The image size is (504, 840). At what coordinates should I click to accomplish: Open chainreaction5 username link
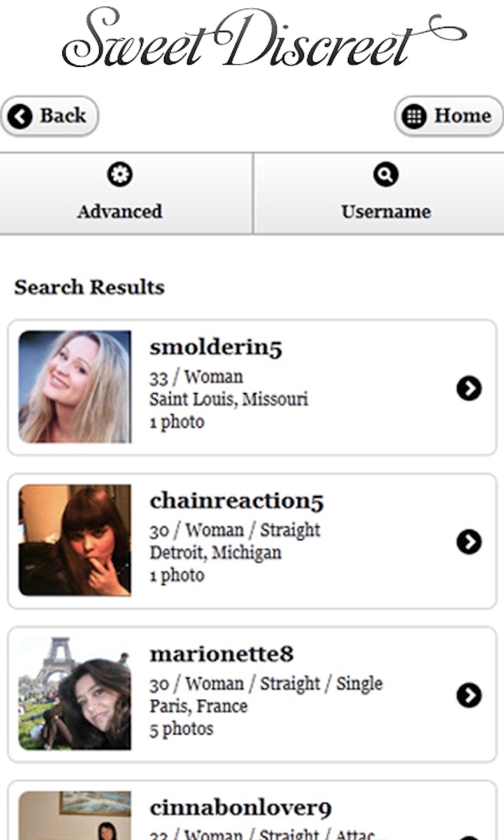click(x=236, y=501)
